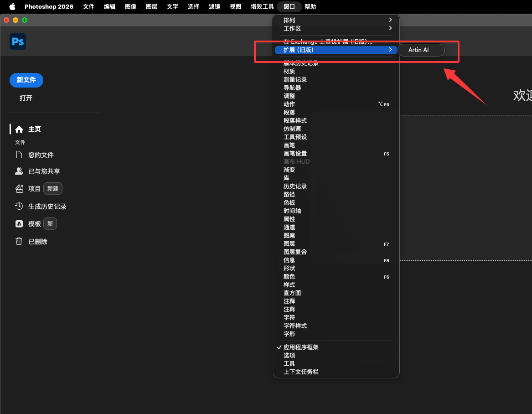Expand the 扩展 (旧版) submenu
The image size is (532, 414).
[x=336, y=50]
